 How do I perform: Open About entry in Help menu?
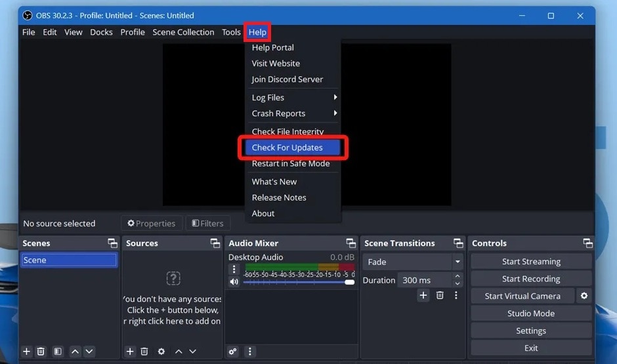click(x=293, y=213)
